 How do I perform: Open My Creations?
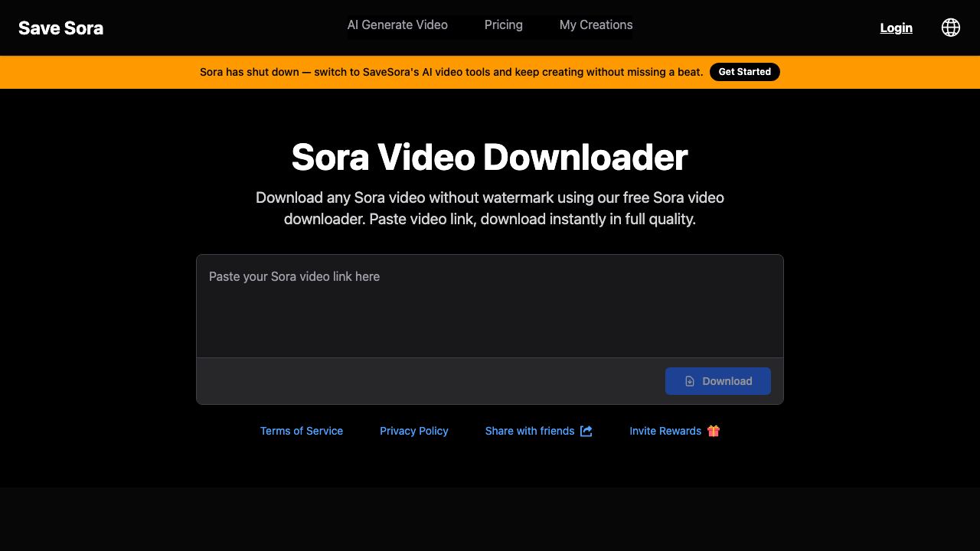(x=596, y=24)
